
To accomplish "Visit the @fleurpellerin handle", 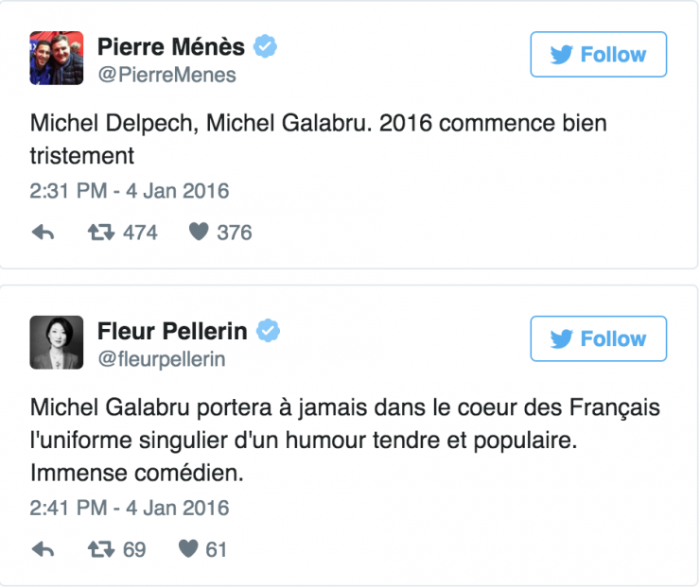I will point(162,359).
